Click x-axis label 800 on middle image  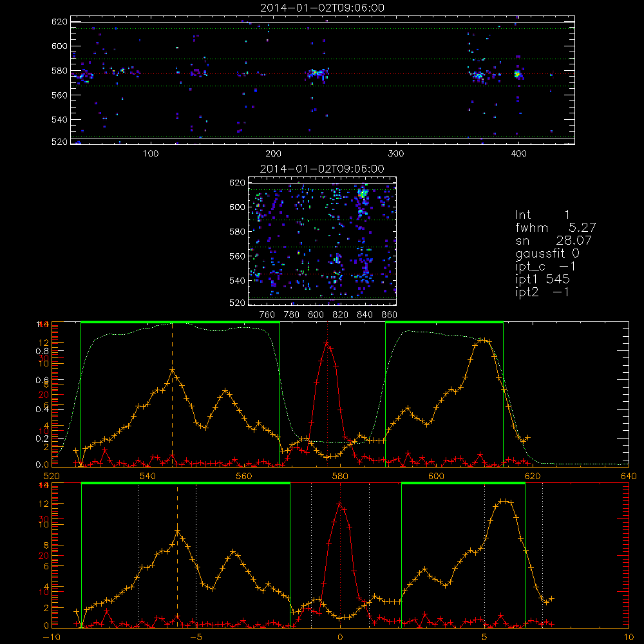(316, 315)
